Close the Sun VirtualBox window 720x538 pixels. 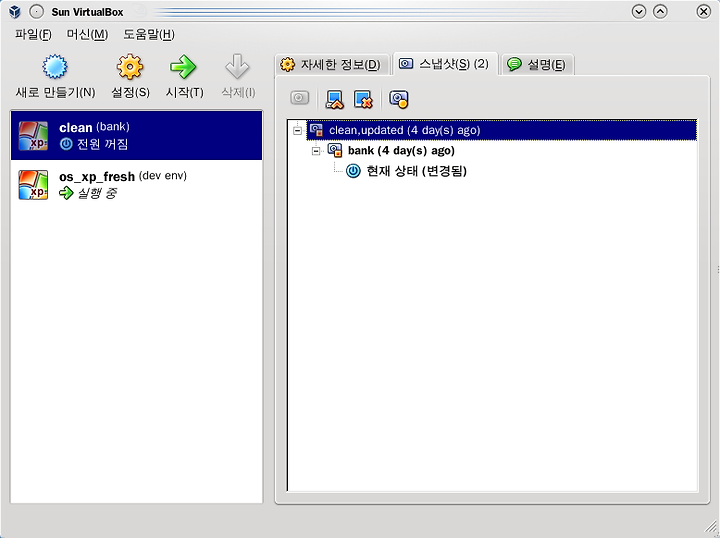(703, 11)
